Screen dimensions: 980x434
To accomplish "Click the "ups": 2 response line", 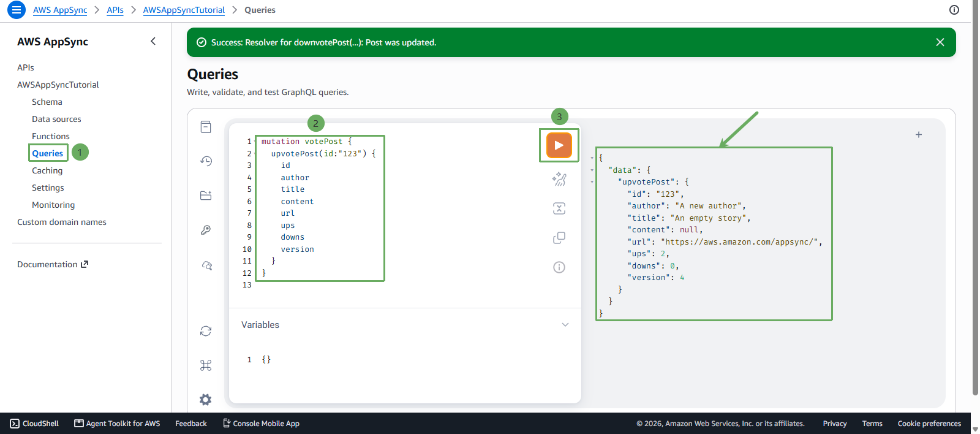I will (x=648, y=254).
